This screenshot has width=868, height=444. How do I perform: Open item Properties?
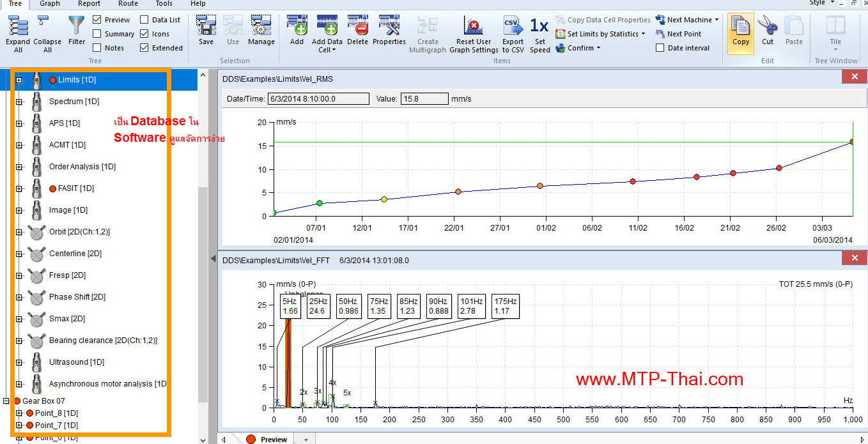(x=389, y=26)
